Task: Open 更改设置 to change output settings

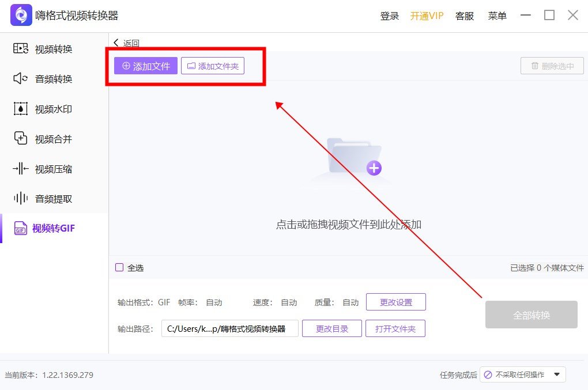Action: click(x=395, y=301)
